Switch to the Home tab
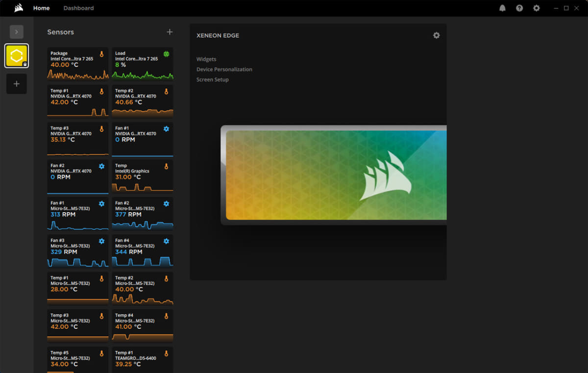This screenshot has height=373, width=588. coord(41,8)
